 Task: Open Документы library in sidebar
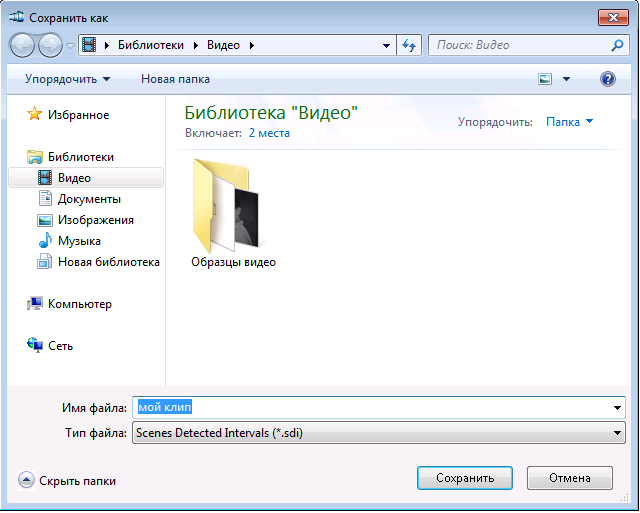pyautogui.click(x=89, y=199)
